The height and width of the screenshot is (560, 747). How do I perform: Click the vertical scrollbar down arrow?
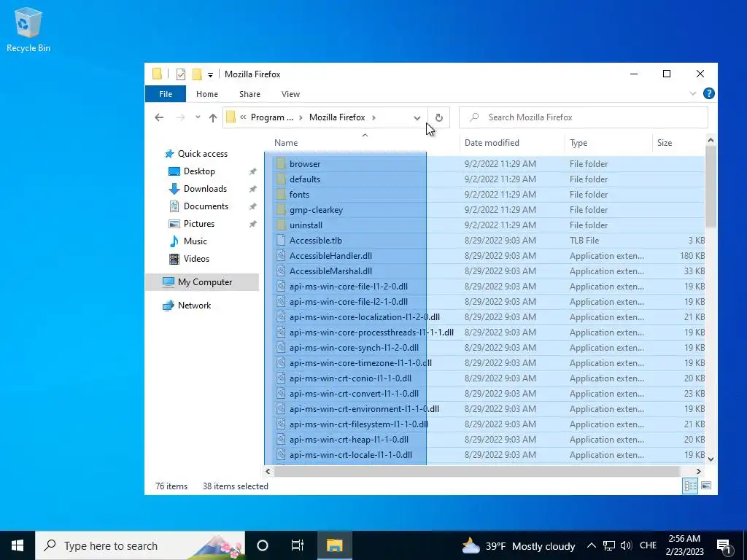click(711, 459)
